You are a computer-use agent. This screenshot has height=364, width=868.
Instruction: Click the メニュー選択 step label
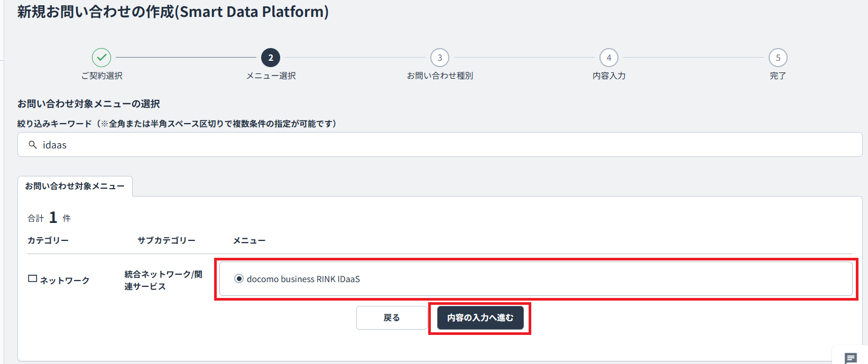[271, 76]
